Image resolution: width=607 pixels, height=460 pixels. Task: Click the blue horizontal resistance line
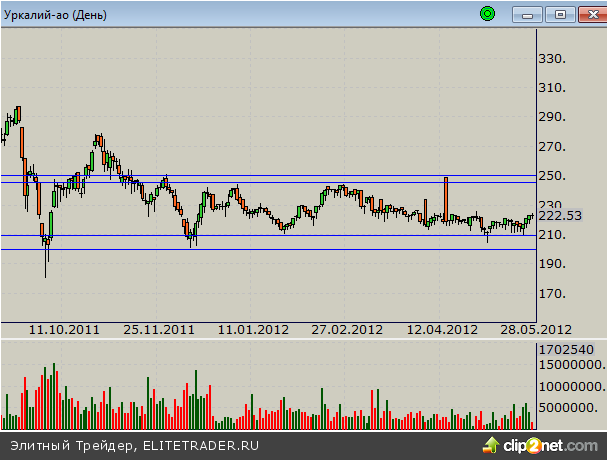(300, 182)
